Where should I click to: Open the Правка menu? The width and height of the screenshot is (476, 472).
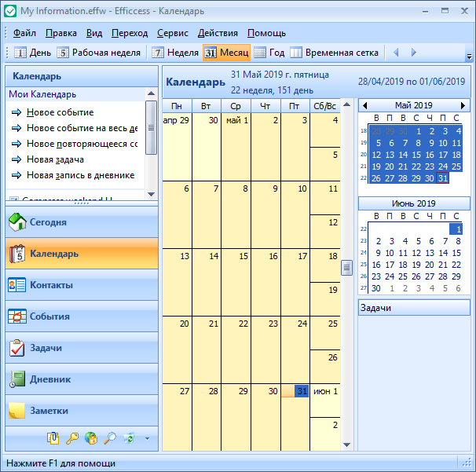coord(61,33)
